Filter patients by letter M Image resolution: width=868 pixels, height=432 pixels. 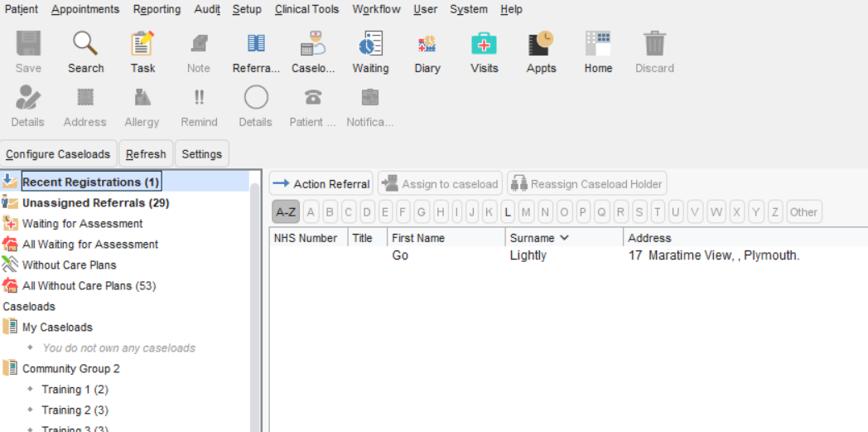pos(526,212)
